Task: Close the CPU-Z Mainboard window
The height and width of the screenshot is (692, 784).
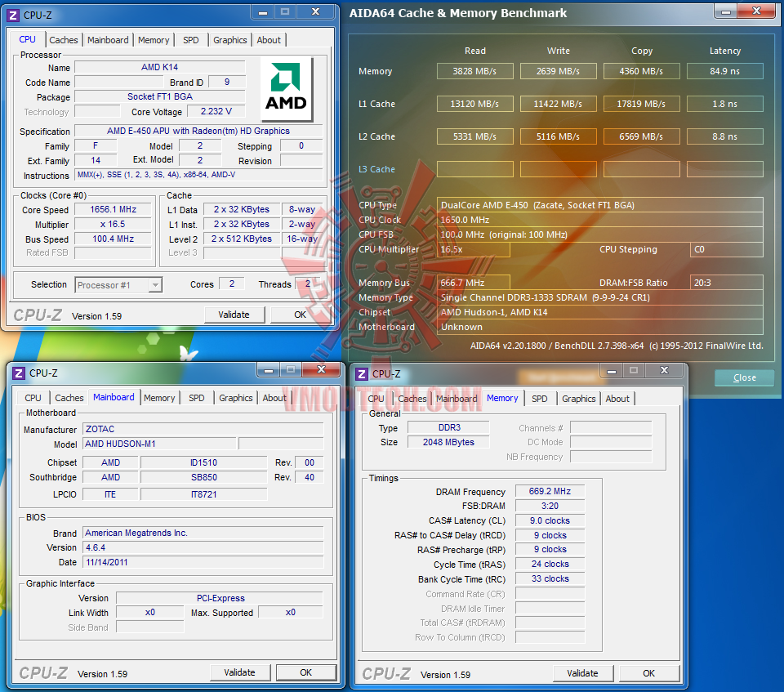Action: coord(322,370)
